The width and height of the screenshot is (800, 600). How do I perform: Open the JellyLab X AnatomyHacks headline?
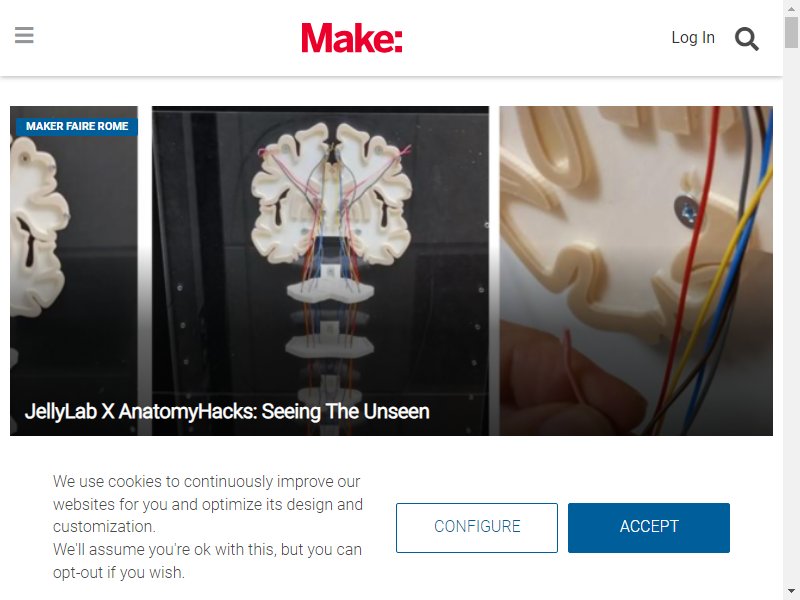227,411
